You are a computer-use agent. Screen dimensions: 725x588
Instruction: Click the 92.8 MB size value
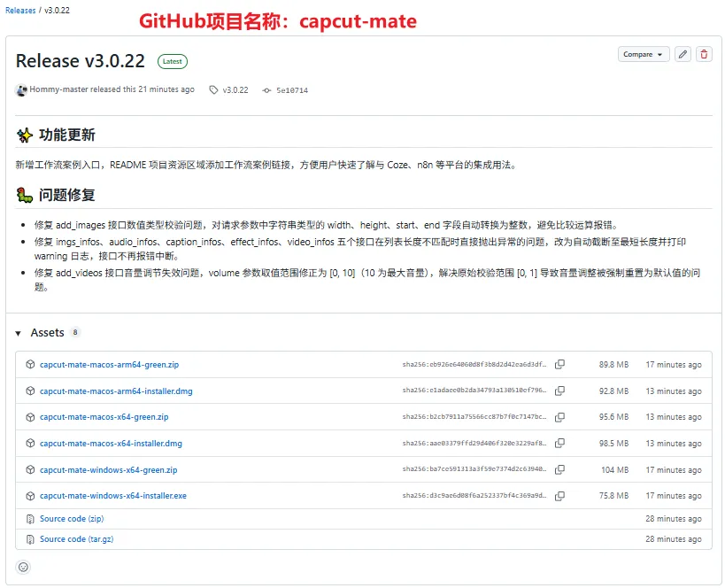(613, 391)
